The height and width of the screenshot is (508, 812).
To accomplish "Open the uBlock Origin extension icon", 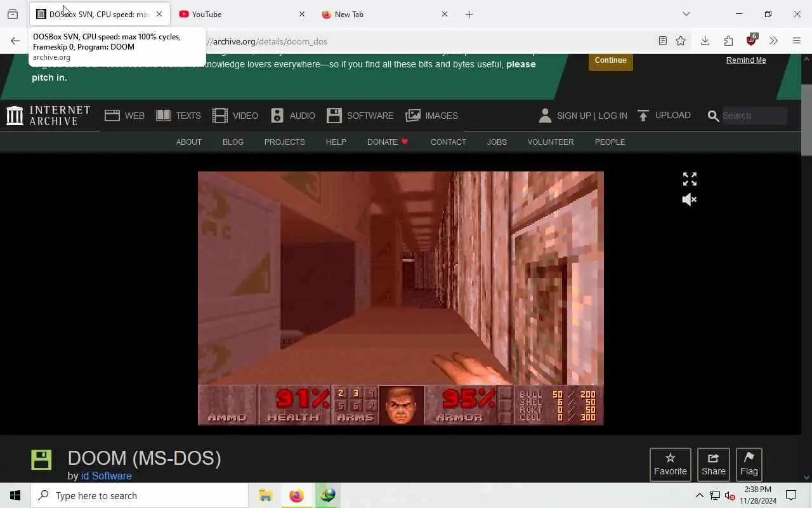I will click(752, 40).
